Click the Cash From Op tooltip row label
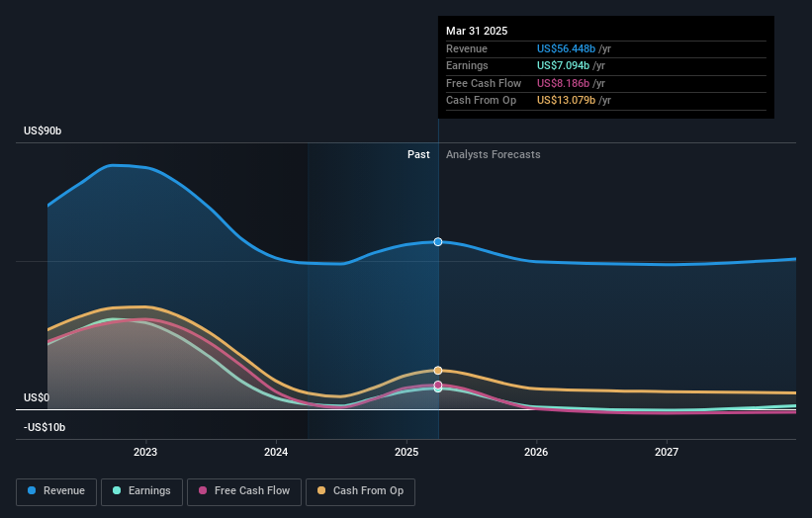 pyautogui.click(x=481, y=101)
